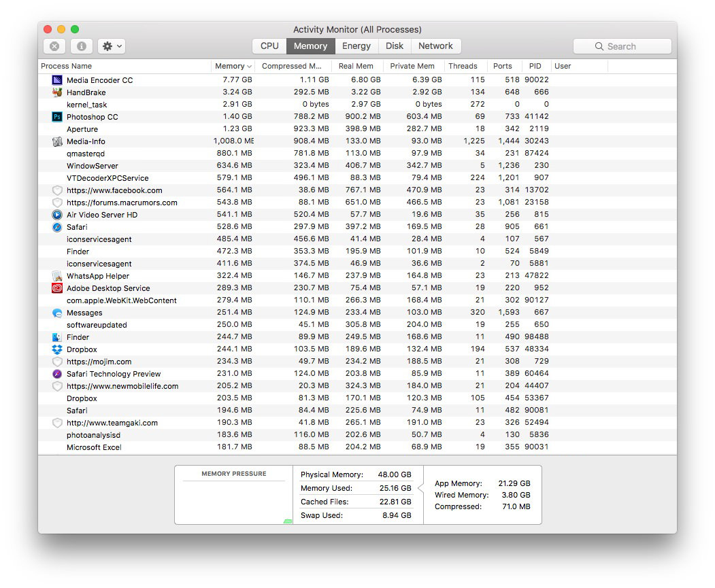Image resolution: width=715 pixels, height=588 pixels.
Task: Sort by Process Name column header
Action: (x=124, y=66)
